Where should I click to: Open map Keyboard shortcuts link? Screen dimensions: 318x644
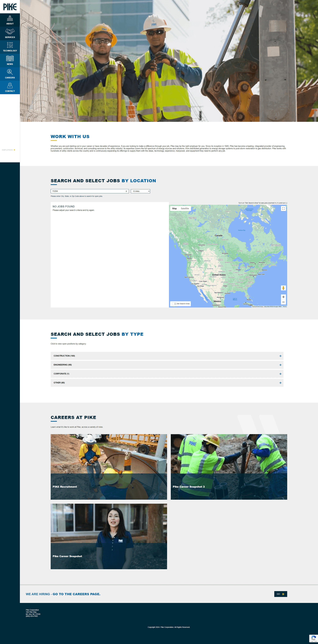coord(257,306)
